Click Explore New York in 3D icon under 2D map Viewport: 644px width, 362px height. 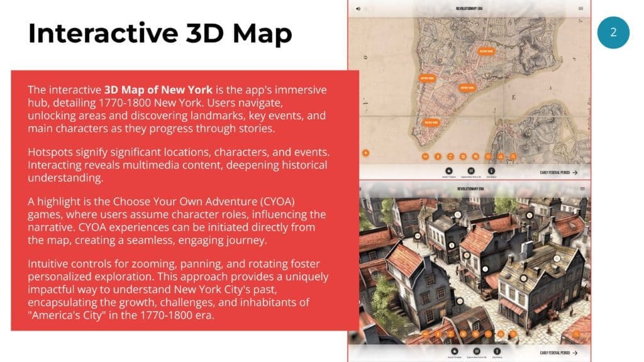[x=470, y=171]
